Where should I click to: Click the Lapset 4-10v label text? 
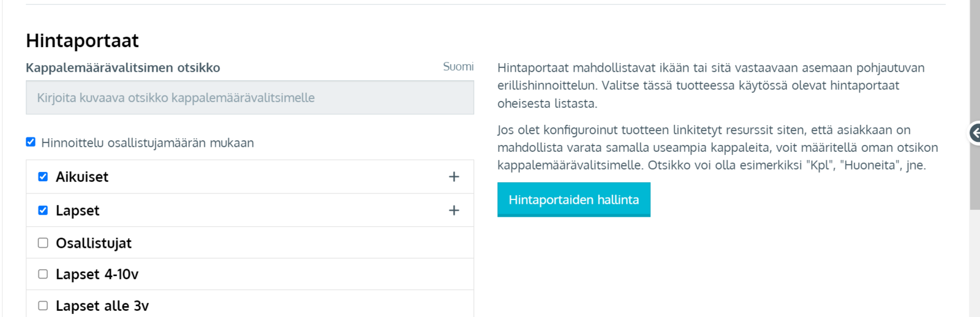[97, 274]
